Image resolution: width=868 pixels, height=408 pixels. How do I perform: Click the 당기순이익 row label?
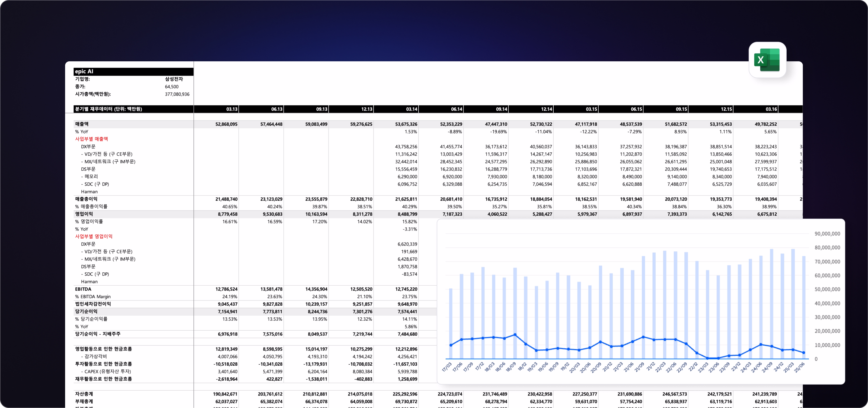(x=86, y=311)
